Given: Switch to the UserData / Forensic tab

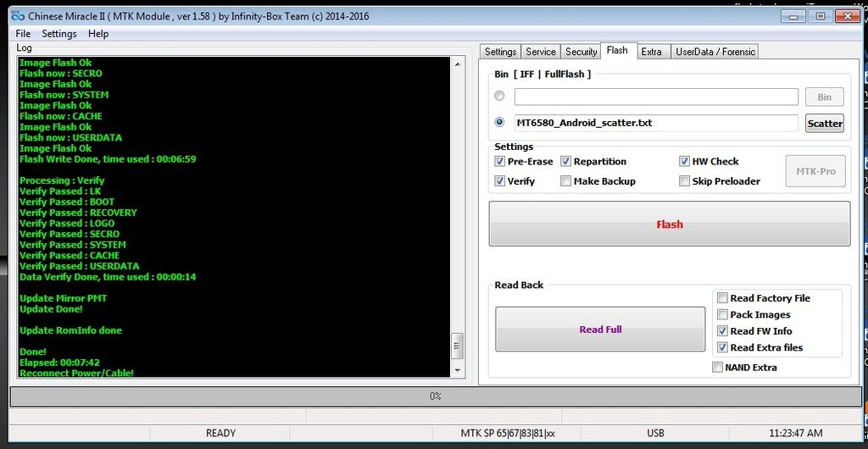Looking at the screenshot, I should pos(715,52).
